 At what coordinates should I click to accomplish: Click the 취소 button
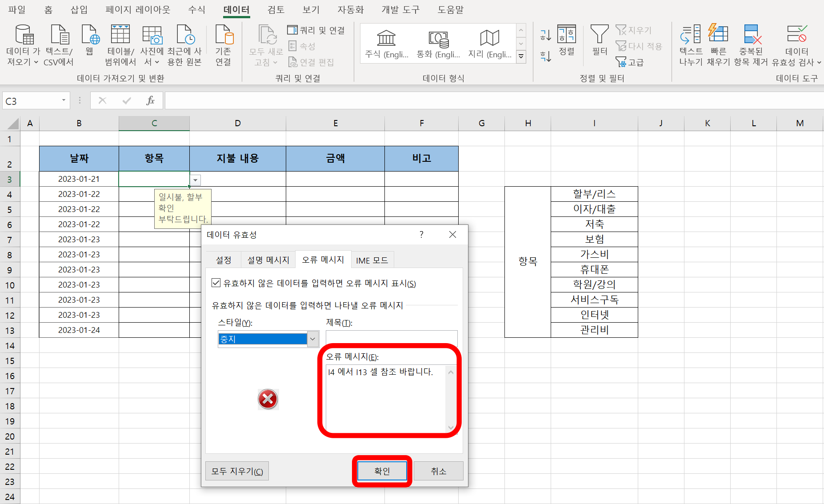click(438, 471)
